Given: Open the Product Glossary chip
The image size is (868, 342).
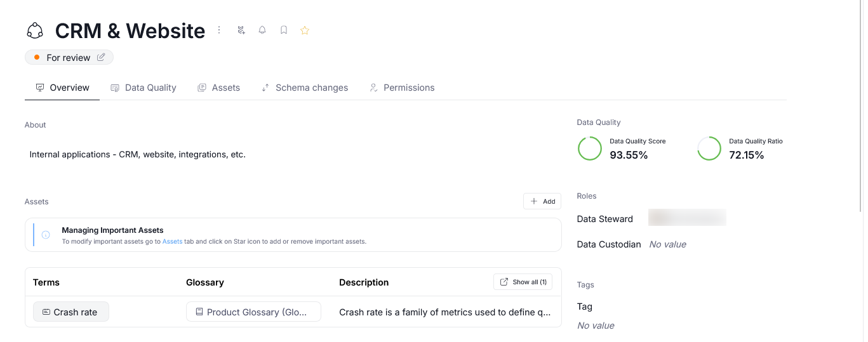Looking at the screenshot, I should click(253, 312).
